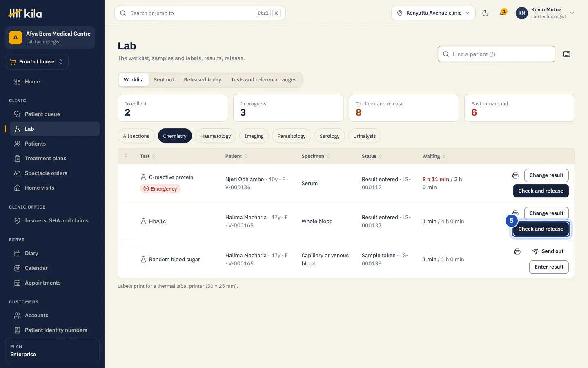
Task: Open the To check and release card
Action: tap(404, 108)
